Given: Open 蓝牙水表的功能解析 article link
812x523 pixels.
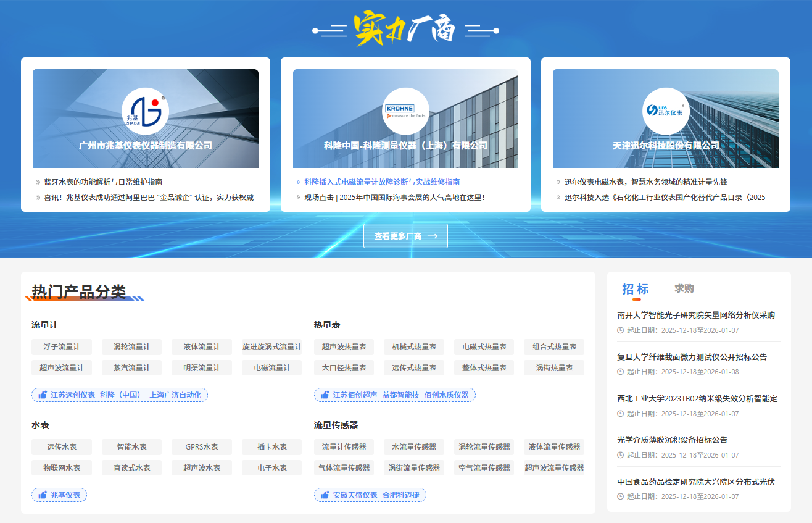Looking at the screenshot, I should coord(103,182).
